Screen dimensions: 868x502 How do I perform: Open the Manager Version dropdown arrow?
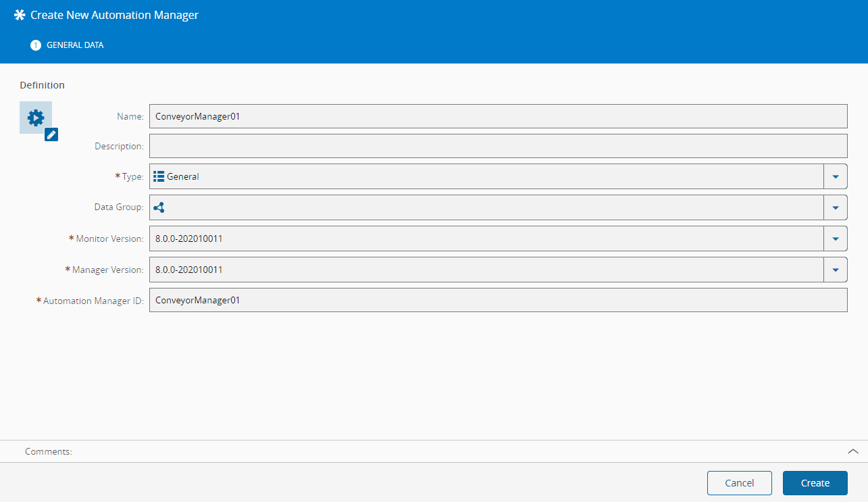point(836,270)
